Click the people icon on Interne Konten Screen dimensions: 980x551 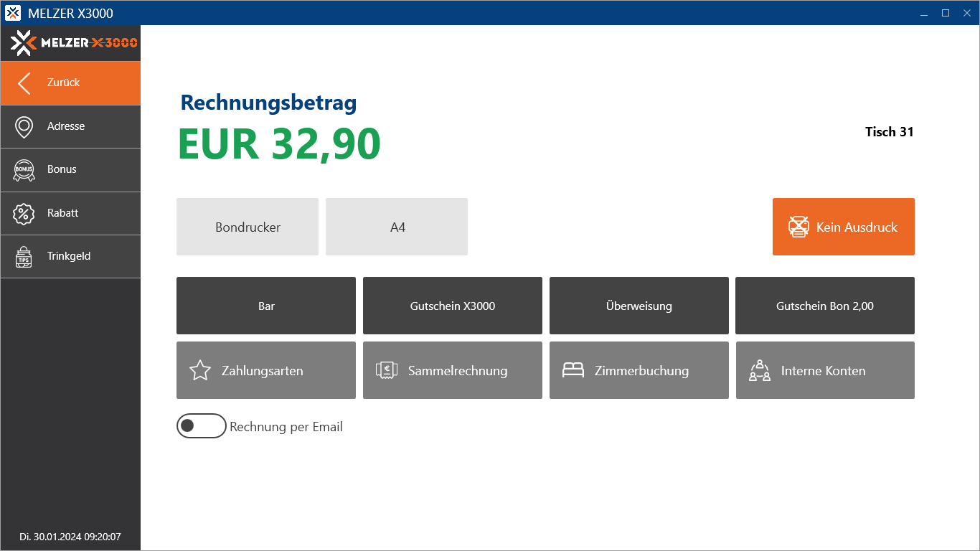(x=760, y=371)
